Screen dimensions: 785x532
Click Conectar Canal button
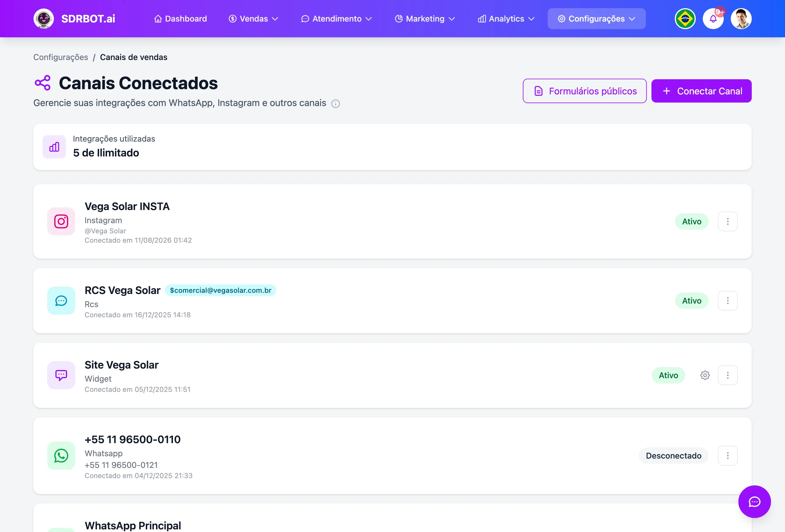coord(701,91)
